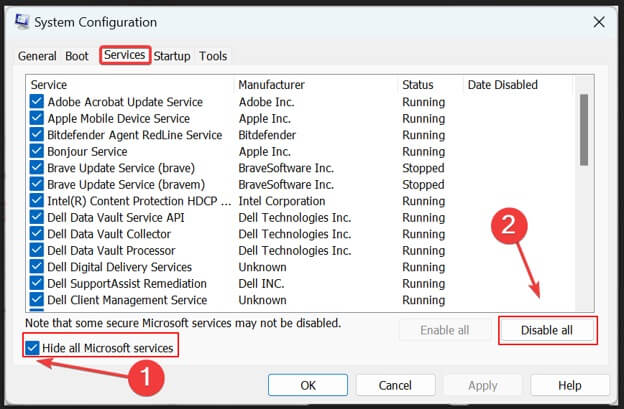Click Running status for Dell SupportAssist Remediation
Image resolution: width=624 pixels, height=409 pixels.
(x=424, y=283)
